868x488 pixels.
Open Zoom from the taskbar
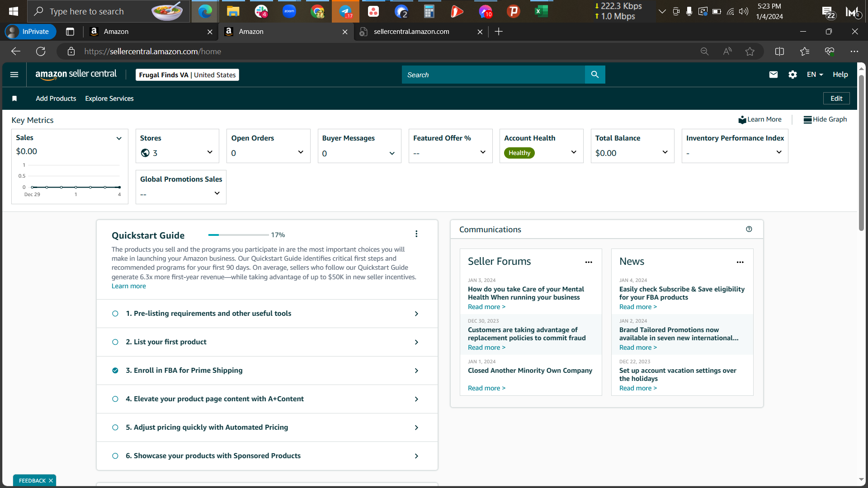click(289, 11)
